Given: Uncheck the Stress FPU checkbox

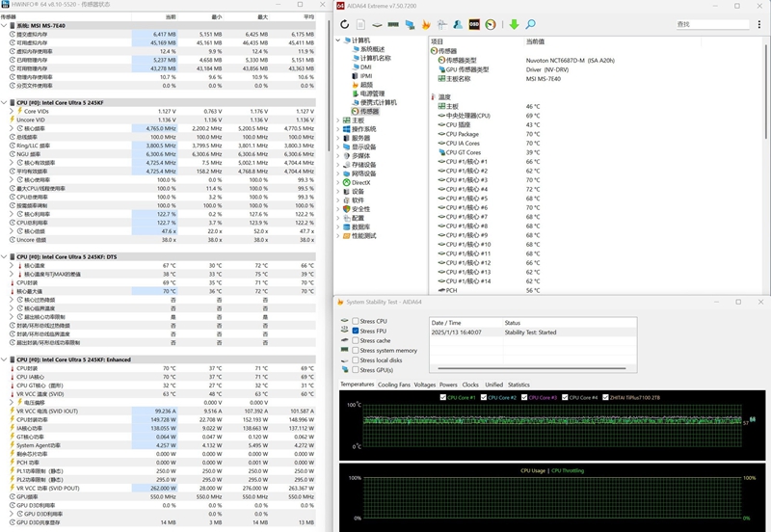Looking at the screenshot, I should 356,331.
